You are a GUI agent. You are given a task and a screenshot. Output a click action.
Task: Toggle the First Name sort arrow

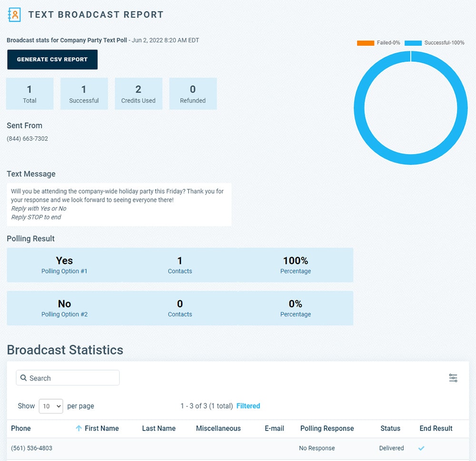tap(79, 428)
